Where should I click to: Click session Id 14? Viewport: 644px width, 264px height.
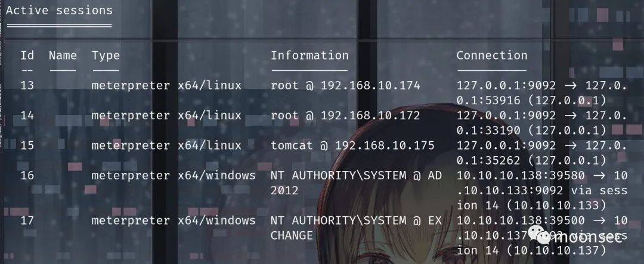point(27,116)
